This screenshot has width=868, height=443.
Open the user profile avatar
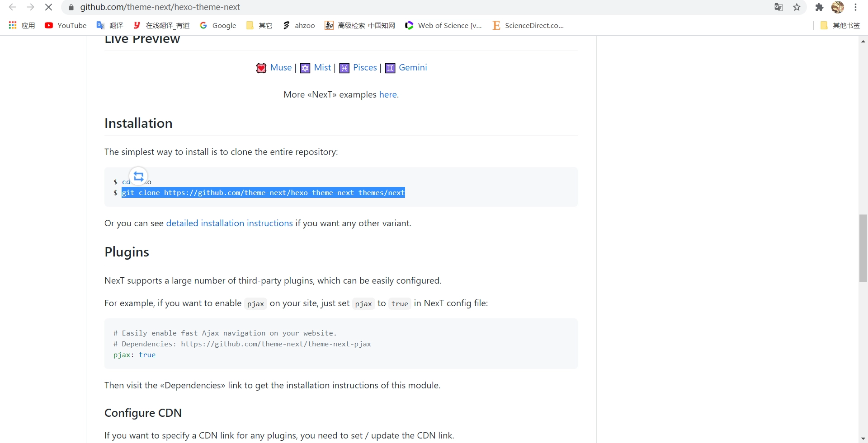[838, 7]
